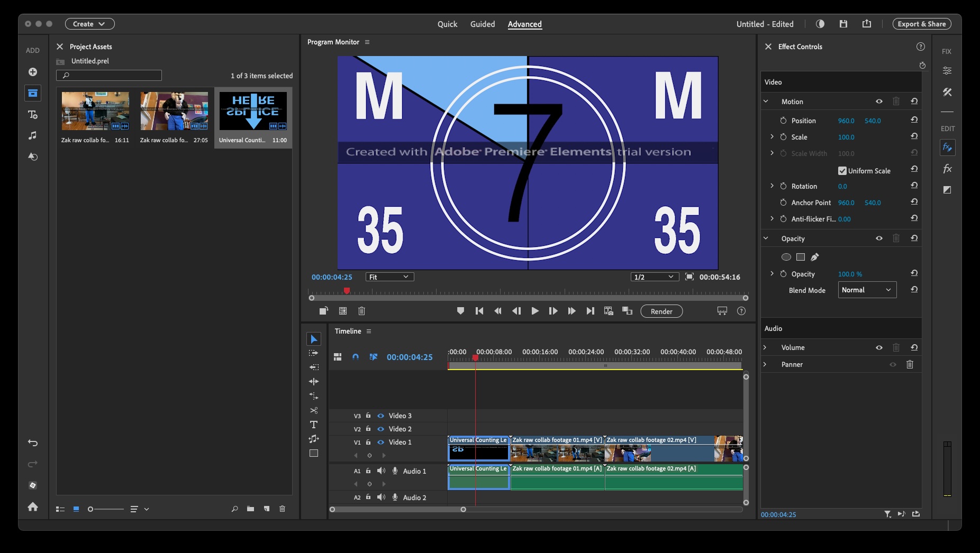
Task: Click the Render button
Action: [661, 311]
